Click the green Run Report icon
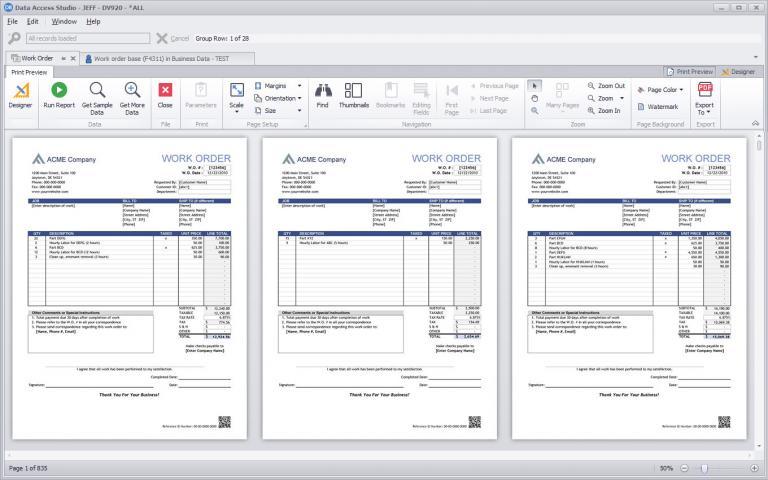The width and height of the screenshot is (768, 480). point(59,90)
